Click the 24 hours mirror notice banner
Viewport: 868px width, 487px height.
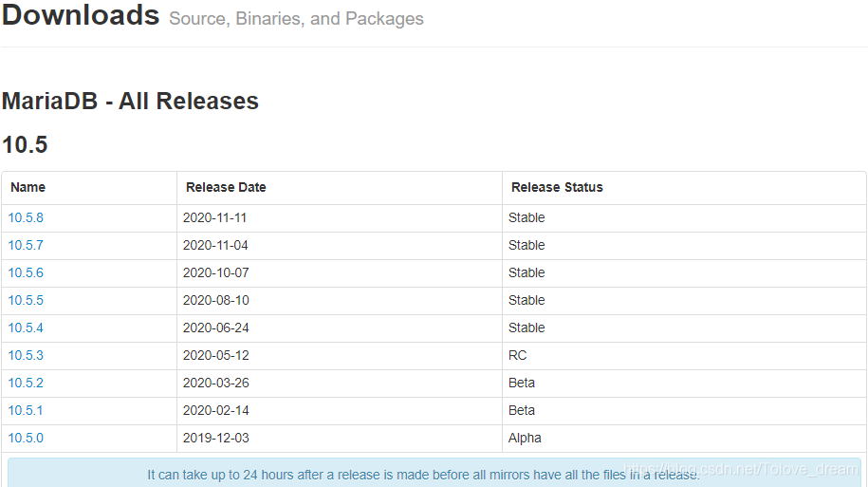tap(423, 474)
